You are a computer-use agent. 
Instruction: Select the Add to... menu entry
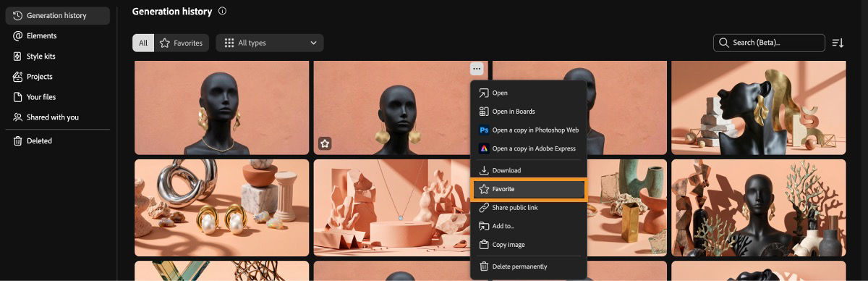pos(528,226)
